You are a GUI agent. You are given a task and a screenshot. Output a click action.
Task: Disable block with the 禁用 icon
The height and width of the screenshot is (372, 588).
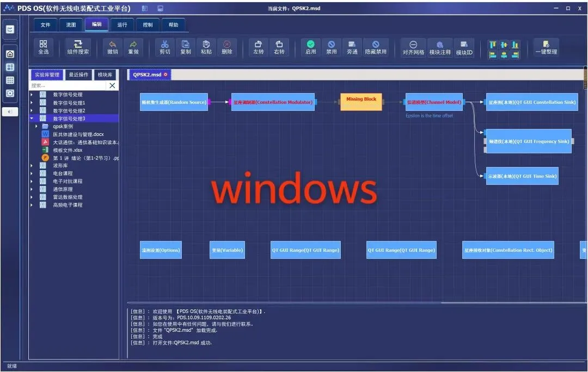tap(331, 47)
